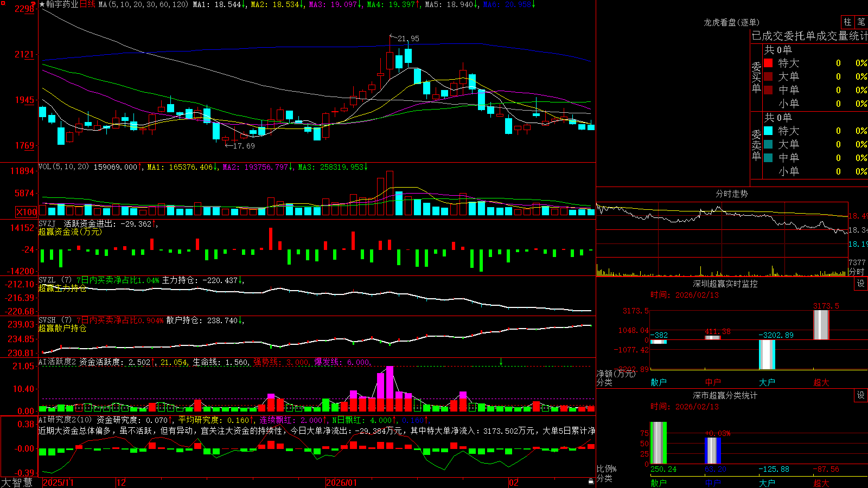The image size is (868, 488).
Task: Click the SVZJ indicator label
Action: coord(47,224)
